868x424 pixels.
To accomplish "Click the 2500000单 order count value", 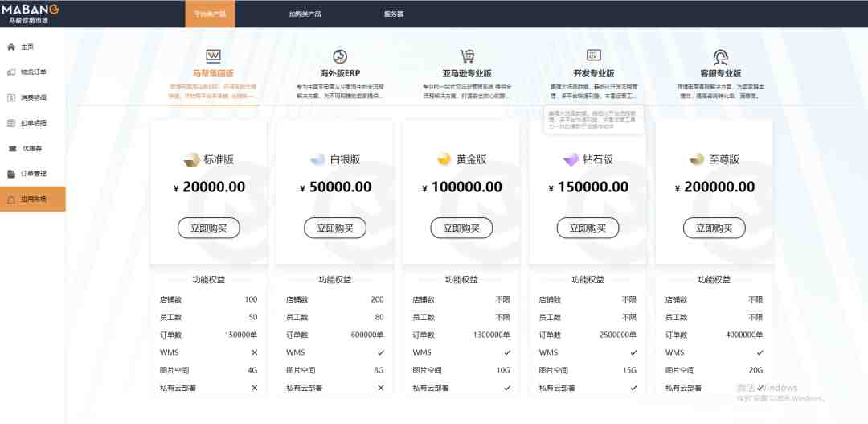I will (618, 335).
